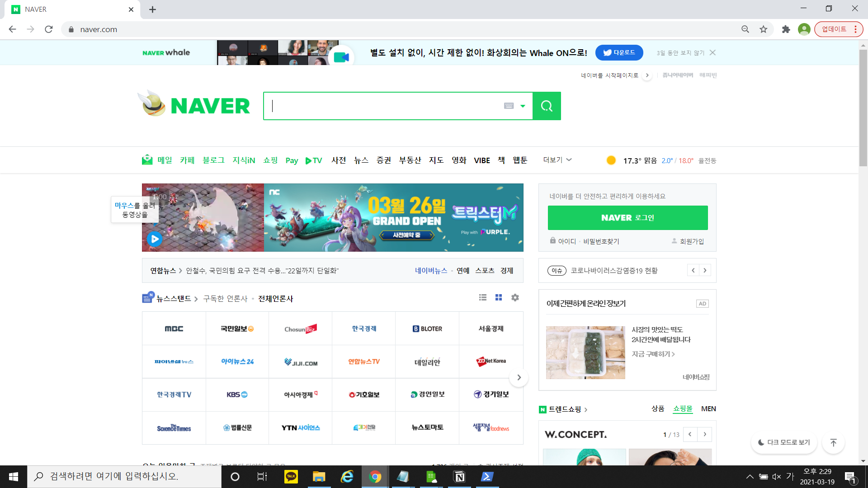Open KakaoTalk from the taskbar
This screenshot has height=488, width=868.
click(x=291, y=477)
